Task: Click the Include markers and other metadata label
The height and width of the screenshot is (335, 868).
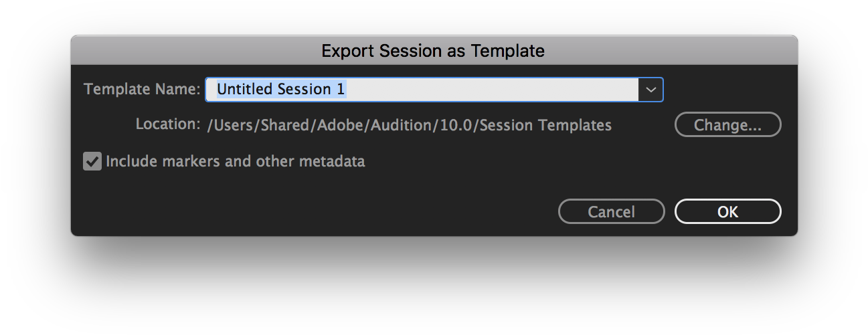Action: click(x=236, y=161)
